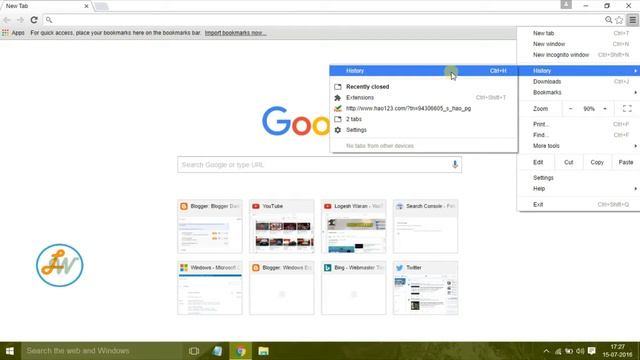Reopen the hao123.com recently closed page
The image size is (640, 360).
pyautogui.click(x=424, y=109)
